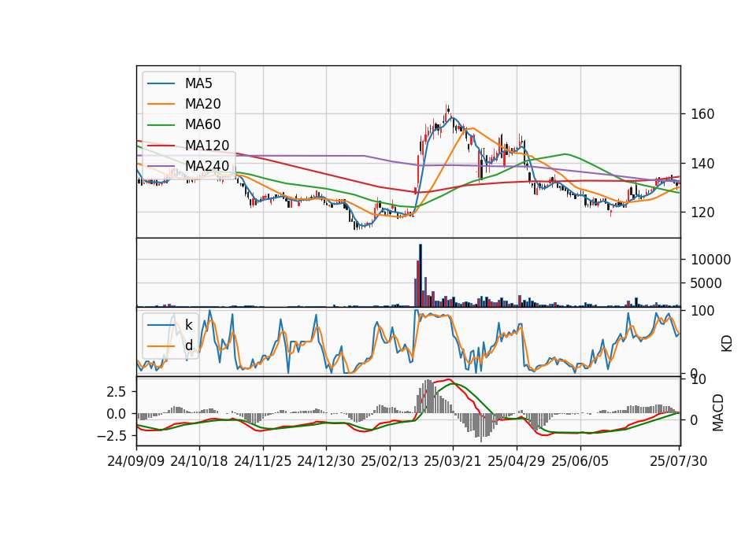Screen dimensions: 756x543
Task: Click the MA5 legend label
Action: pyautogui.click(x=198, y=83)
